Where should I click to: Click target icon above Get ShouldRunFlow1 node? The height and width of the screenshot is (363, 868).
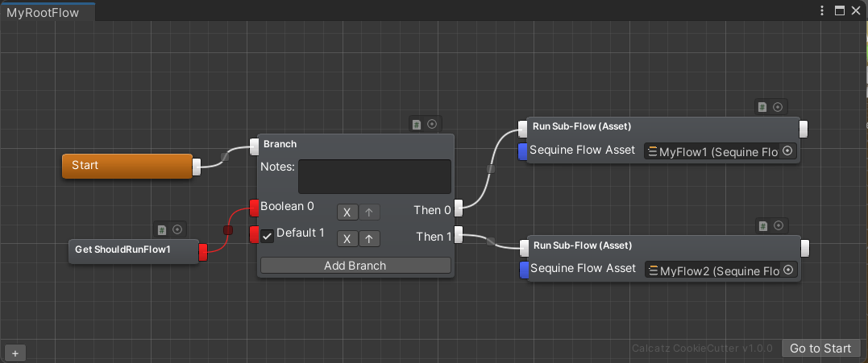point(177,229)
